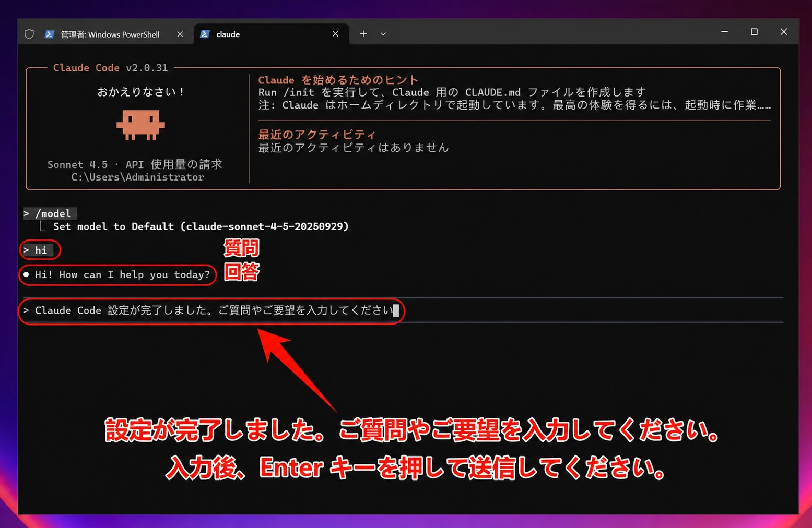Viewport: 812px width, 528px height.
Task: Click Sonnet 4.5 · API 使用量の請求 line
Action: pyautogui.click(x=135, y=164)
